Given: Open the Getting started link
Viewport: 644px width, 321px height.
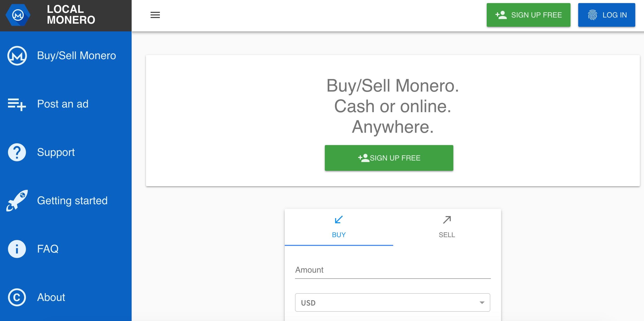Looking at the screenshot, I should coord(72,201).
